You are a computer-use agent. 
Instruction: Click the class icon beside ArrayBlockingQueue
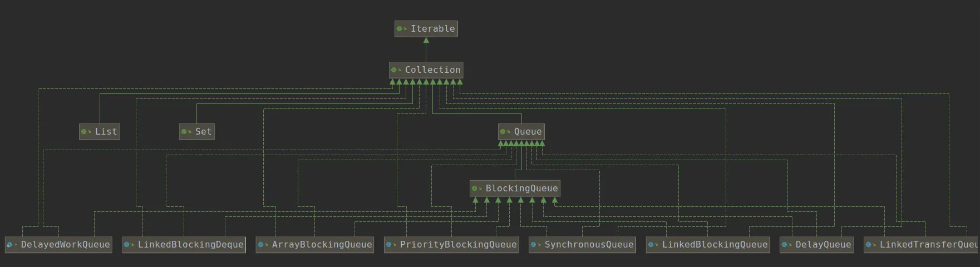262,245
